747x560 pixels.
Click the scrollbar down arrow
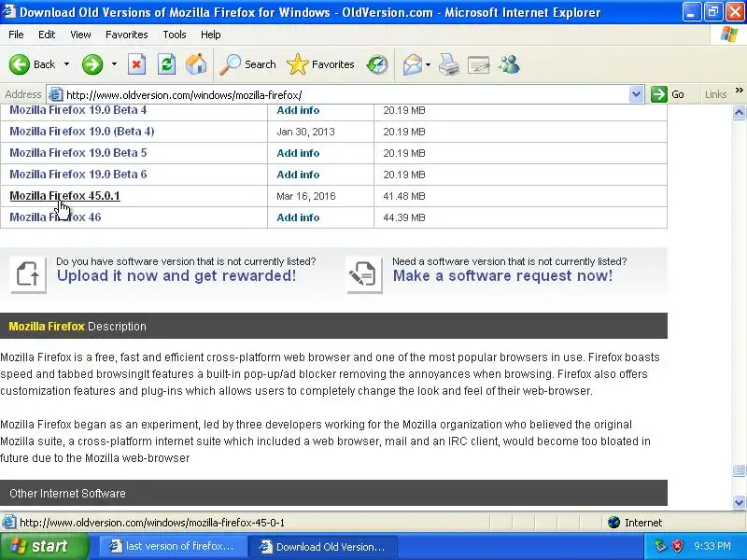739,502
